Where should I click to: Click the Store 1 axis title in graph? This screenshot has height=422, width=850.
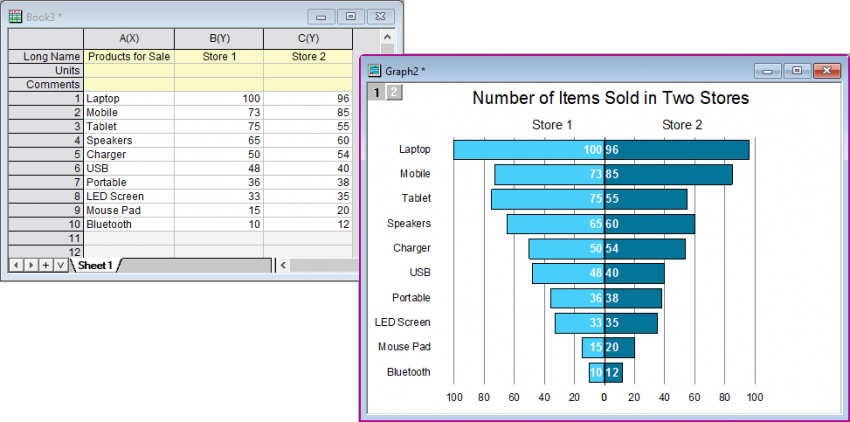[x=552, y=125]
